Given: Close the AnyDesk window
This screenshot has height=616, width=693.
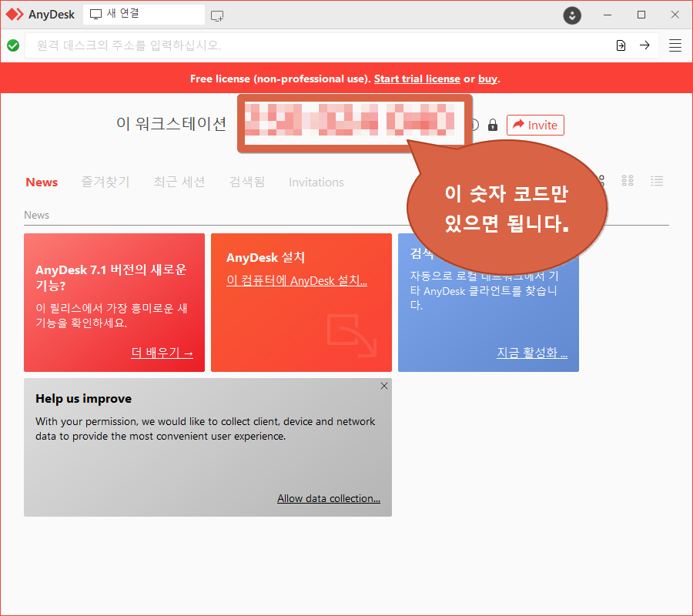Looking at the screenshot, I should coord(675,15).
